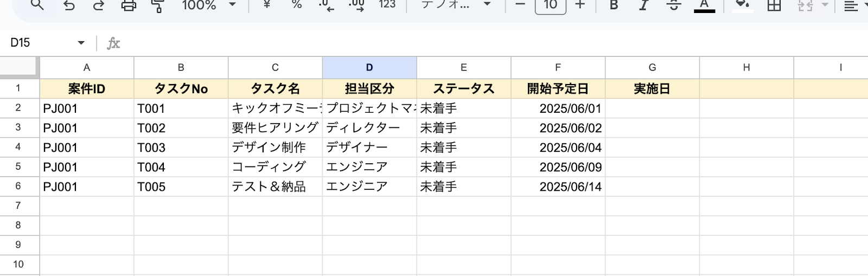Screen dimensions: 868x276
Task: Open the font family dropdown
Action: (456, 5)
